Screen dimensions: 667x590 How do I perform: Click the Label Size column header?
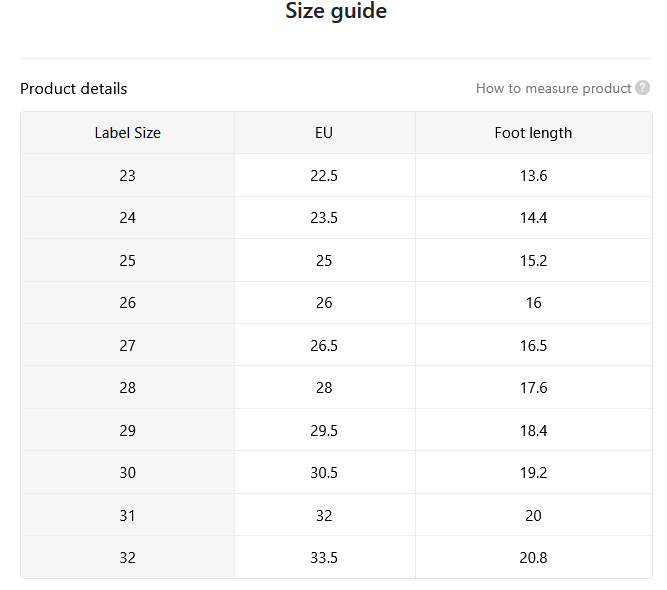pos(128,133)
